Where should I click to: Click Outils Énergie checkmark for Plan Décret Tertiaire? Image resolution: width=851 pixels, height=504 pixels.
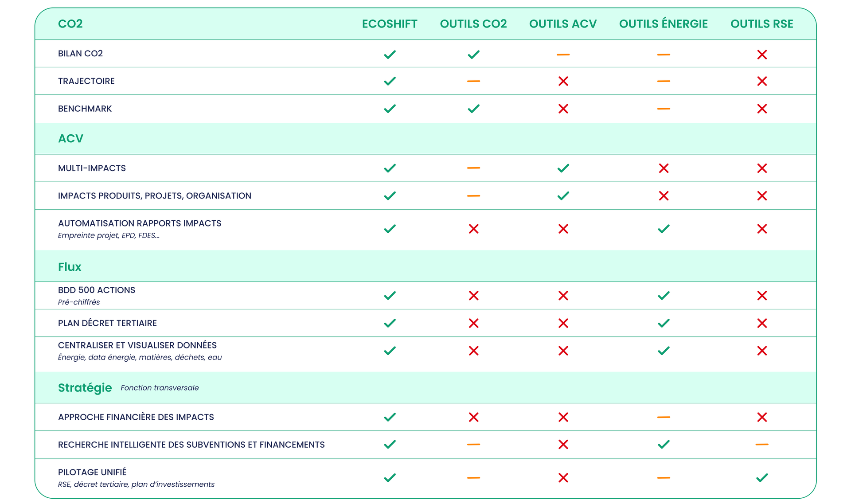coord(664,323)
